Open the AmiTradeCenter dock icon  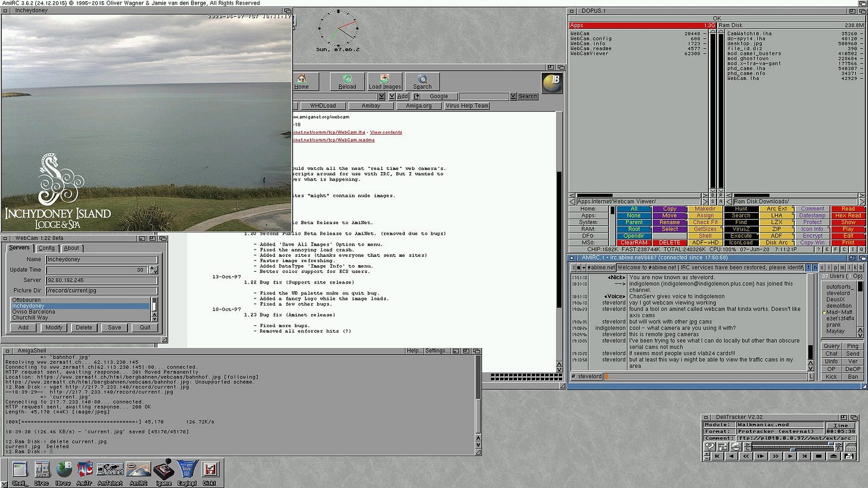85,474
